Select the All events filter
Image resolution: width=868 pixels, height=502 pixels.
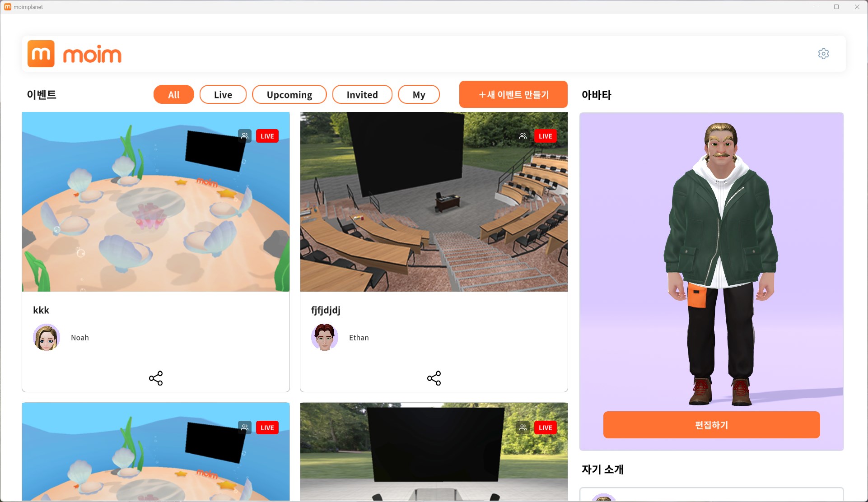pos(173,95)
